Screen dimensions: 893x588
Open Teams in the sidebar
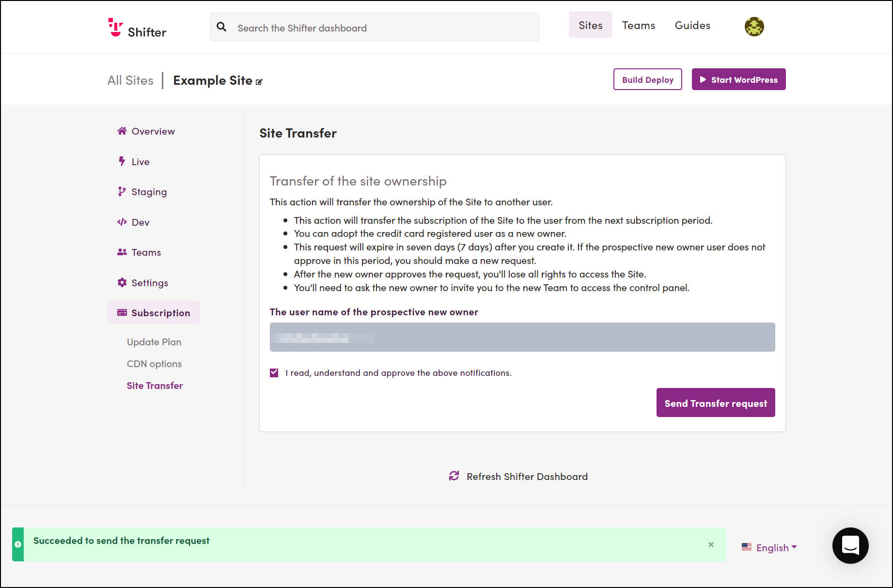pos(140,252)
